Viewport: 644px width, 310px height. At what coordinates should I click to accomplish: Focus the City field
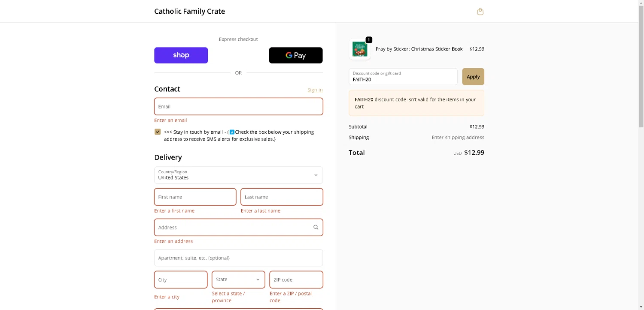click(181, 280)
